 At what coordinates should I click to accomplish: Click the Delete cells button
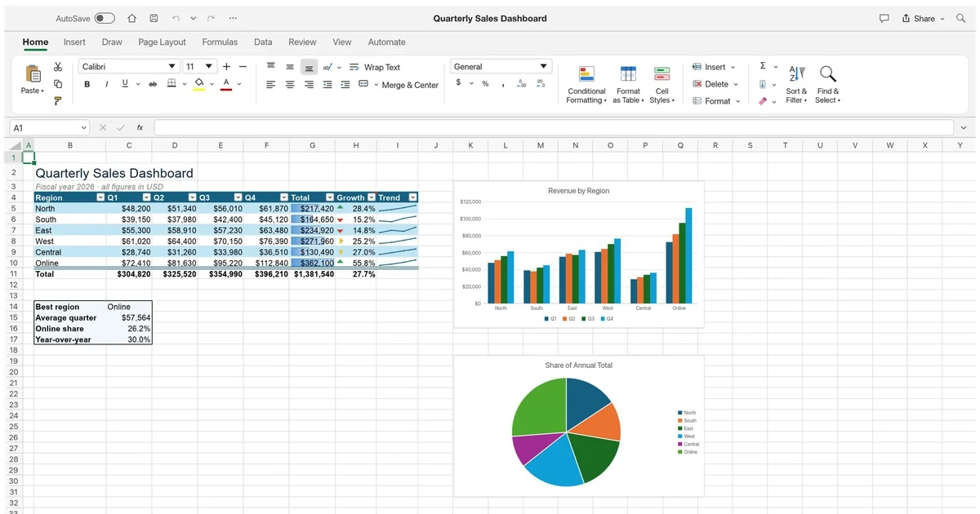(x=715, y=84)
